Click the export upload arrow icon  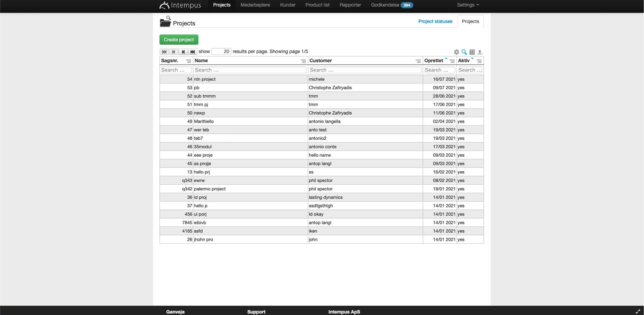click(x=480, y=52)
